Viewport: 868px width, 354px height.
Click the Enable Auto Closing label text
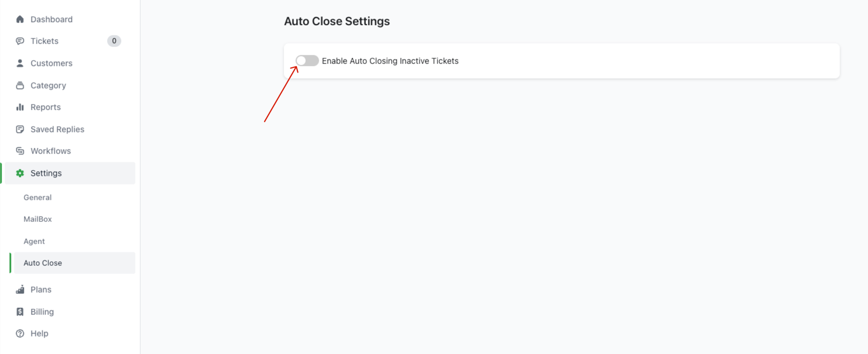[390, 61]
